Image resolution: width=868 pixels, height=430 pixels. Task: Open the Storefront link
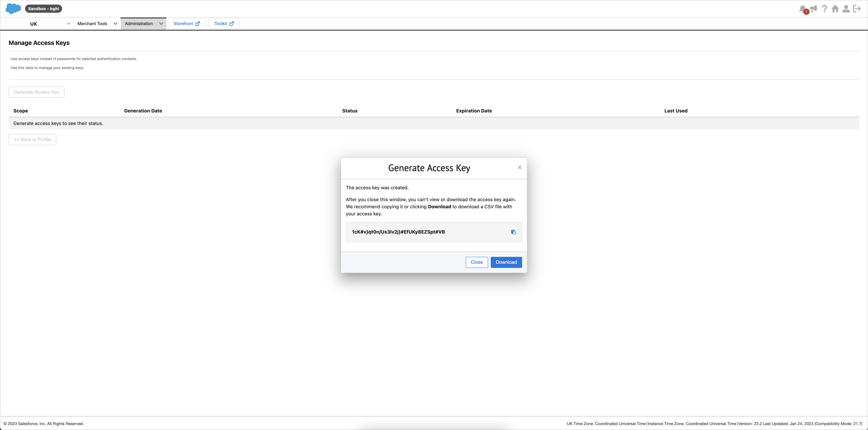(x=187, y=24)
